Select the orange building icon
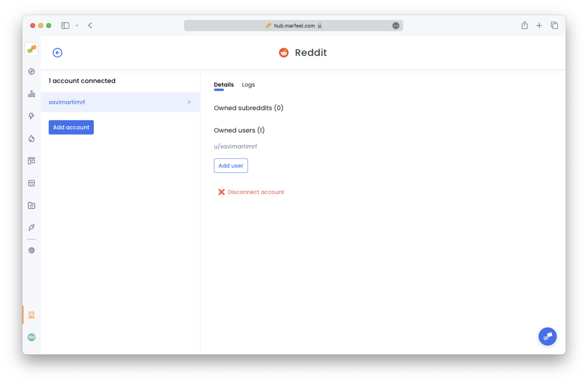 click(31, 315)
